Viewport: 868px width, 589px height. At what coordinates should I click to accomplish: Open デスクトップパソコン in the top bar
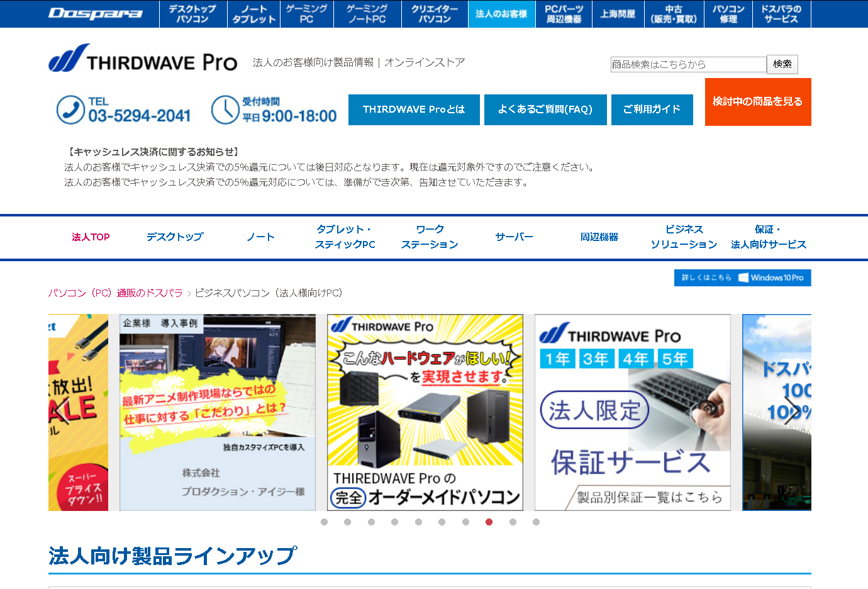[x=192, y=14]
